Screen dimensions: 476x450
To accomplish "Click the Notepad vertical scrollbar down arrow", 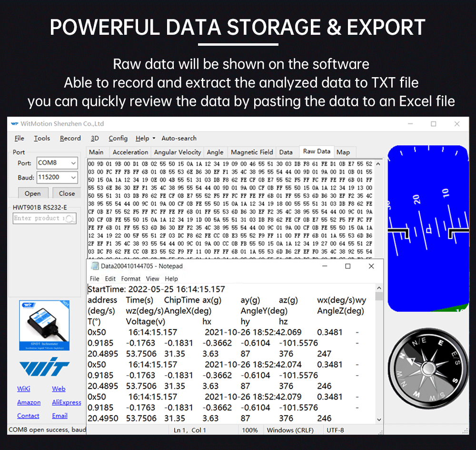I will tap(379, 420).
